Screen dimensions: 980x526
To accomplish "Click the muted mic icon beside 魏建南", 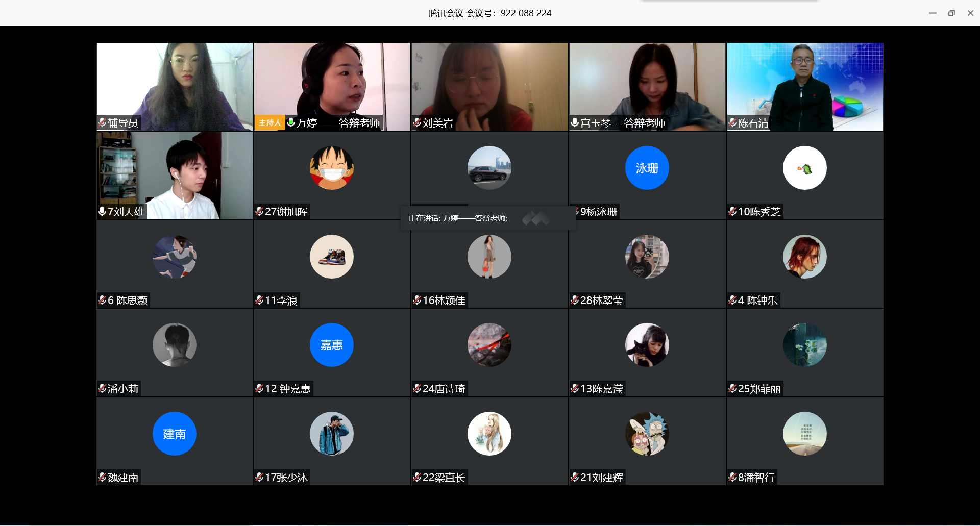I will click(x=102, y=477).
